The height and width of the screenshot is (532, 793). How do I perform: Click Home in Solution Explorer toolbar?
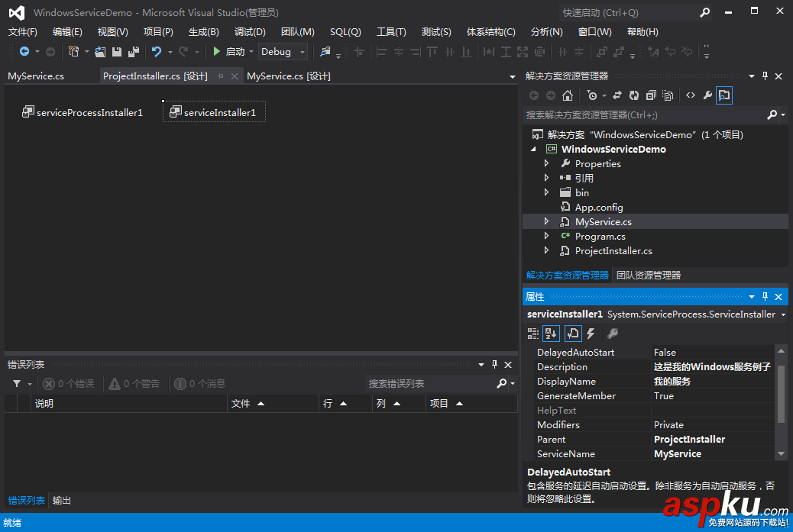[568, 95]
